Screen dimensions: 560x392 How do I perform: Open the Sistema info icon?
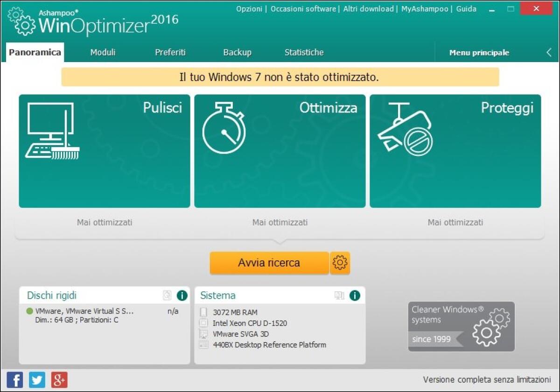(x=355, y=295)
